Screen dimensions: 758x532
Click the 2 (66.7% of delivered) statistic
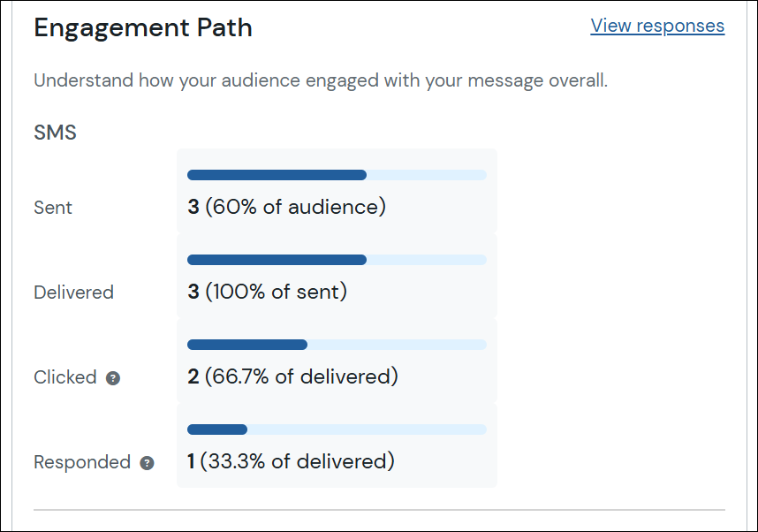292,376
